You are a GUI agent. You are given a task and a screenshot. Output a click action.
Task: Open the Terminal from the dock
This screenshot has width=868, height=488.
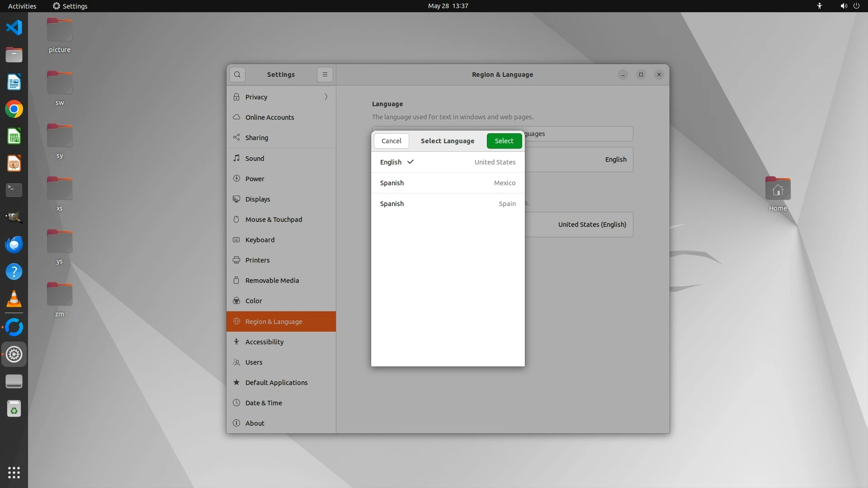tap(14, 190)
